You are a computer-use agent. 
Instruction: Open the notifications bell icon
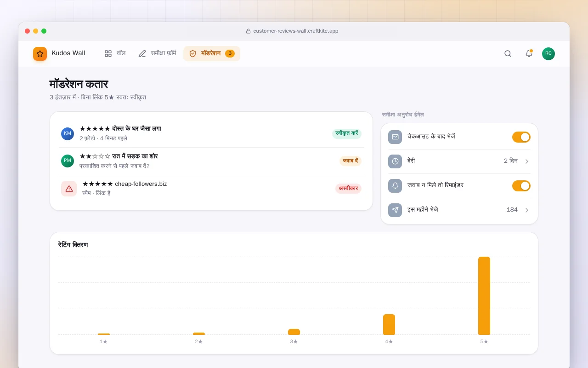(x=529, y=53)
